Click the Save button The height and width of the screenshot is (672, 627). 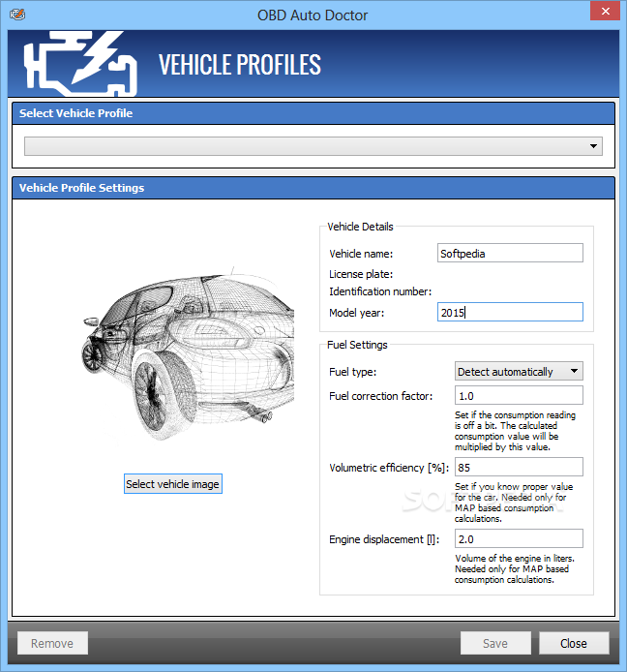(x=495, y=643)
